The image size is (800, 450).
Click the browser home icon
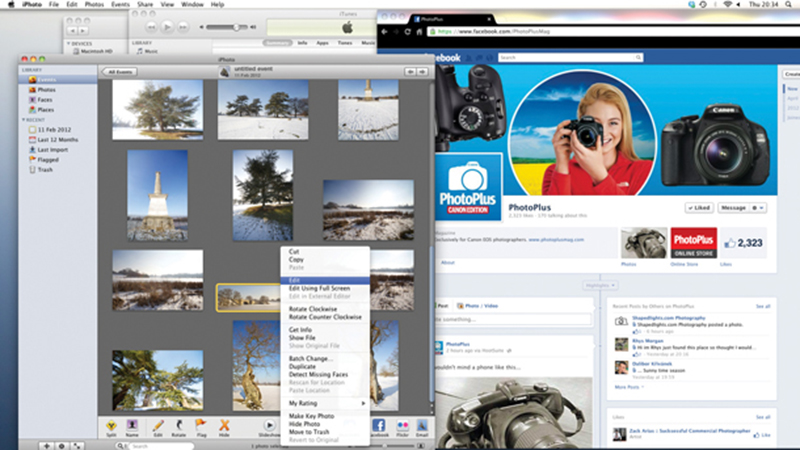coord(419,32)
